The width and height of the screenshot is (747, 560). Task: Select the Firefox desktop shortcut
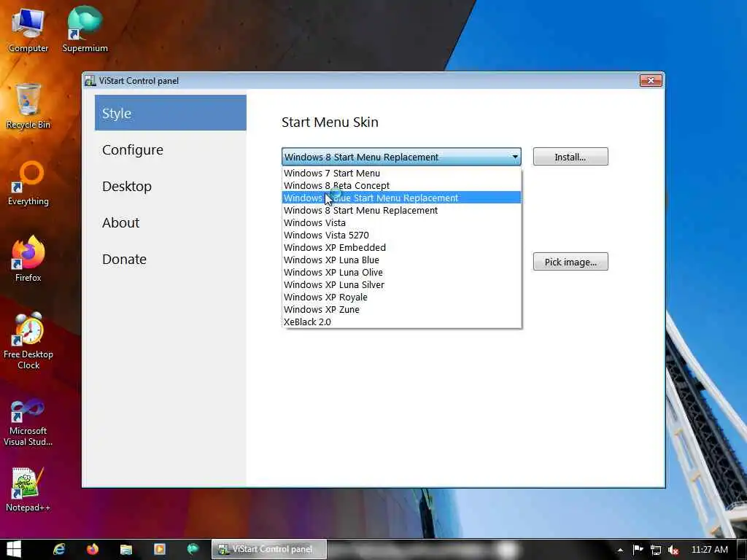[28, 260]
